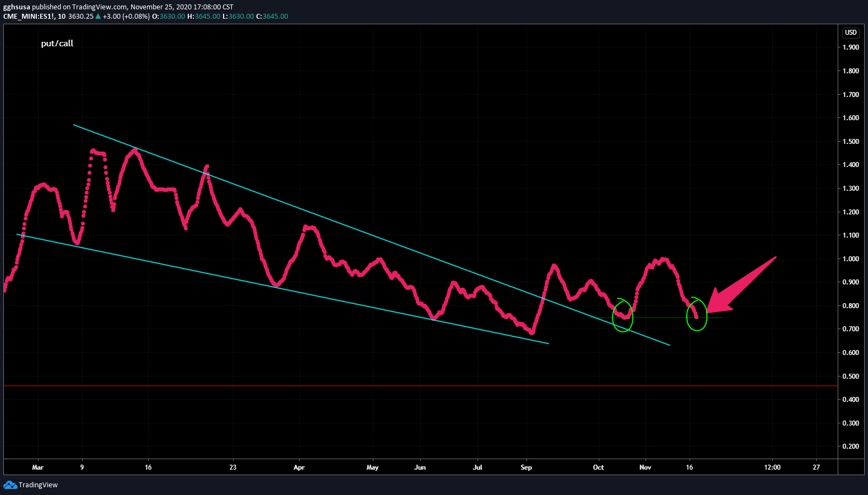
Task: Click the close value C:3645.00
Action: tap(272, 17)
